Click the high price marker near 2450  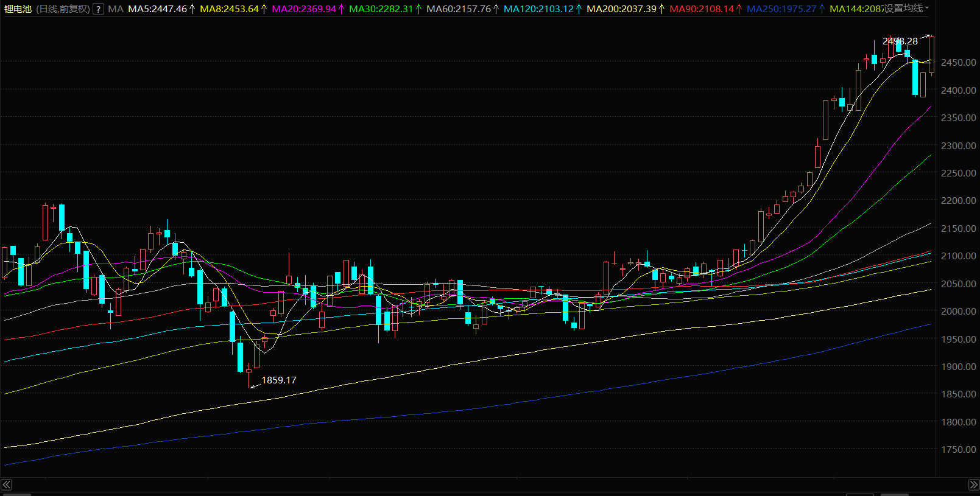(x=900, y=41)
